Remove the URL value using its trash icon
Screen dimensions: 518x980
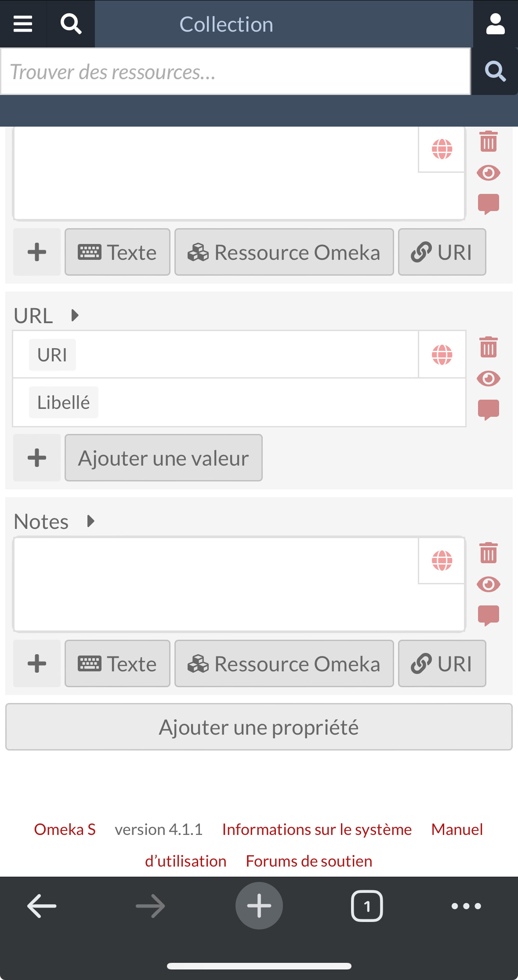tap(489, 347)
